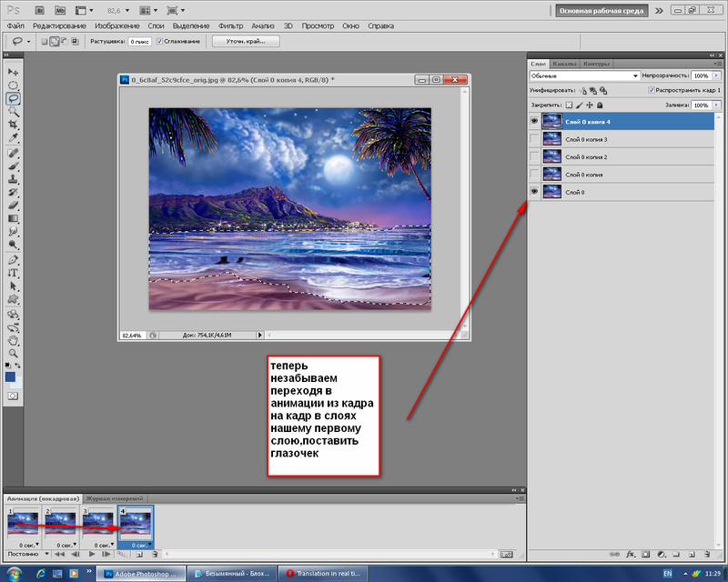Add a layer style with the fx icon
Image resolution: width=728 pixels, height=582 pixels.
pyautogui.click(x=630, y=554)
